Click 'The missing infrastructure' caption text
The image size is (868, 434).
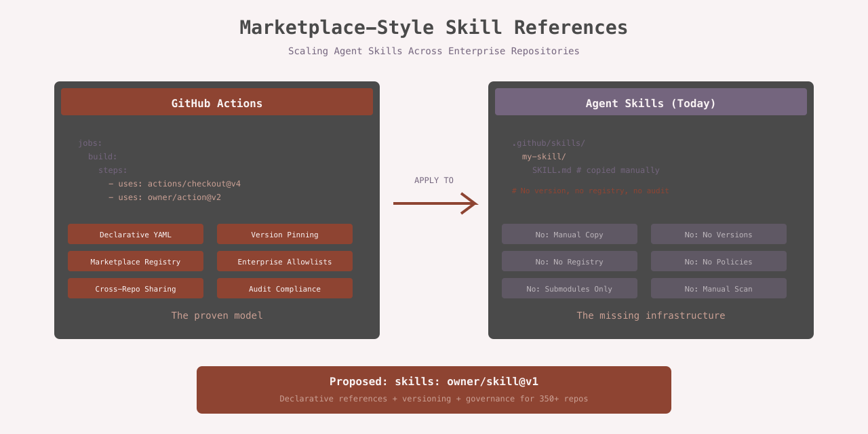coord(651,315)
